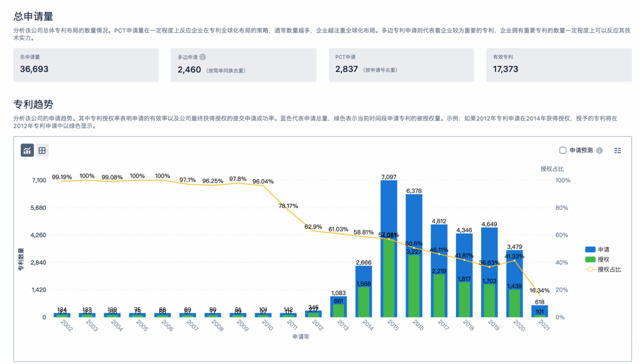
Task: Switch to table view icon
Action: pos(42,150)
